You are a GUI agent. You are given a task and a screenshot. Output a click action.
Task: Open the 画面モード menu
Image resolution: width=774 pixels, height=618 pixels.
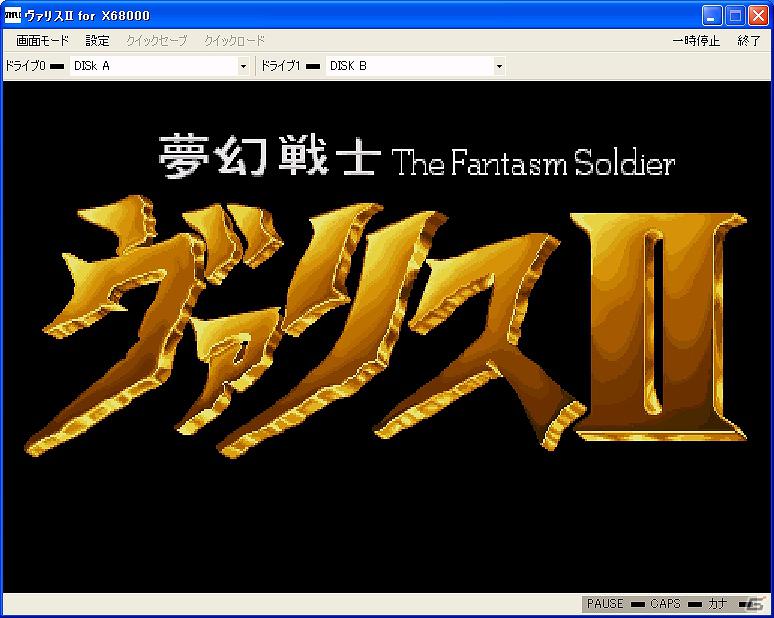42,40
